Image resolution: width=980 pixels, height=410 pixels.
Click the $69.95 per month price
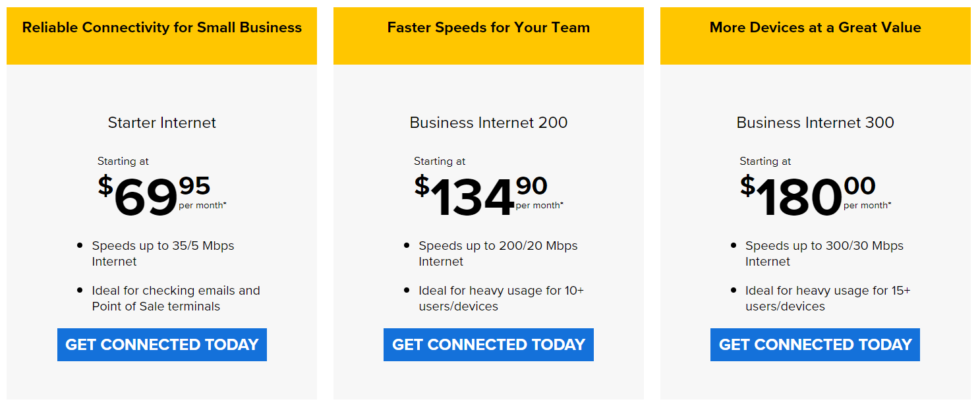pyautogui.click(x=162, y=196)
